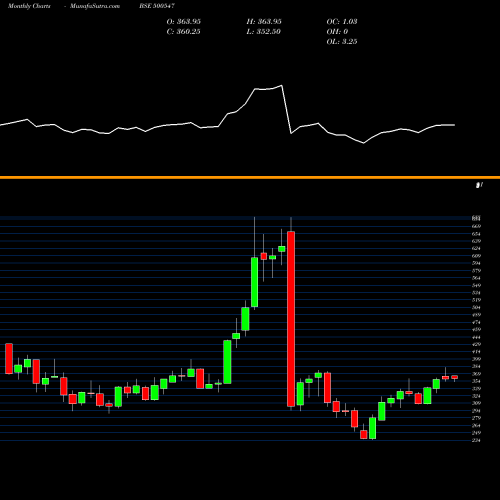Select the OC: 1.03 value
The height and width of the screenshot is (500, 500).
342,21
